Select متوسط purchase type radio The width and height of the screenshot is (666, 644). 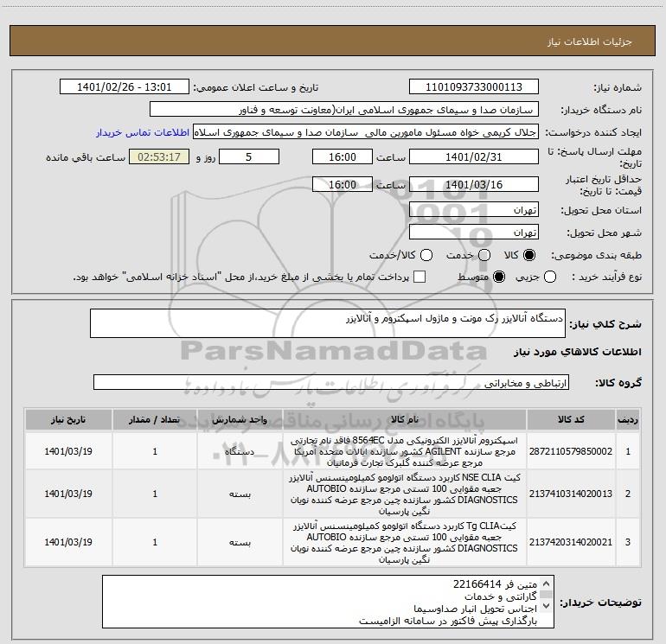(x=499, y=277)
